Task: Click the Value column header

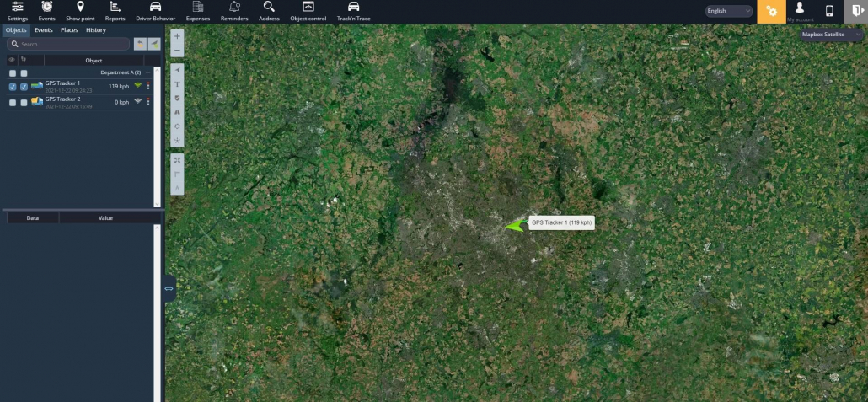Action: point(105,218)
